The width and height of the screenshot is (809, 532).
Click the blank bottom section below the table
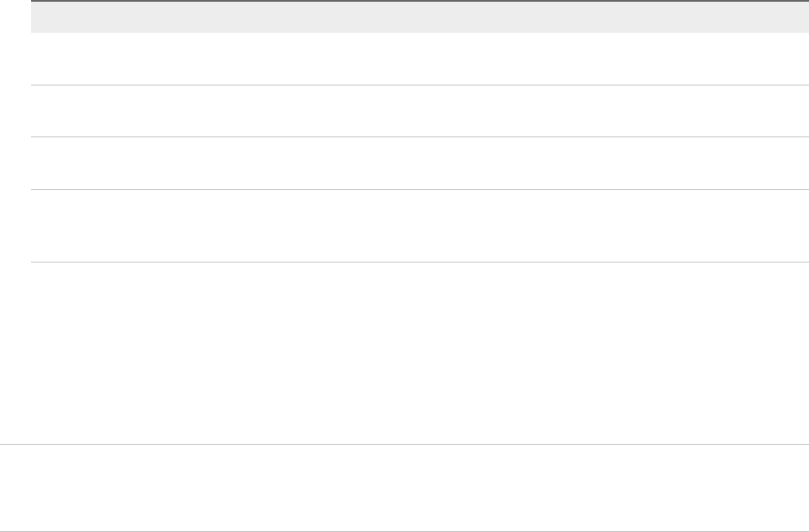coord(404,487)
